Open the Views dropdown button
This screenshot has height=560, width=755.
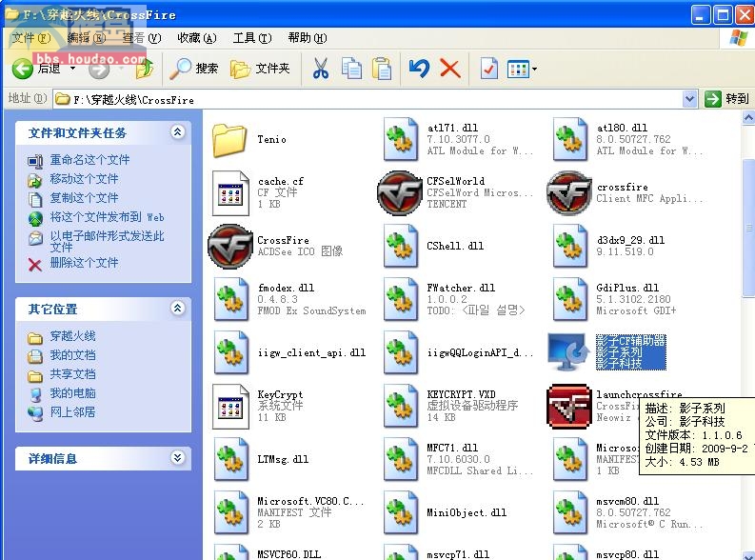(x=522, y=69)
